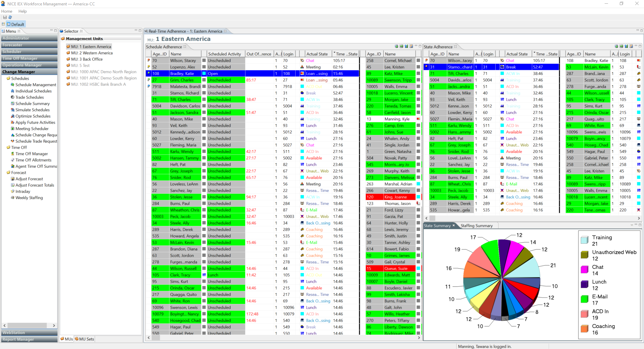Click the sort icon in Schedule Adherence toolbar
Image resolution: width=644 pixels, height=349 pixels.
click(x=406, y=47)
